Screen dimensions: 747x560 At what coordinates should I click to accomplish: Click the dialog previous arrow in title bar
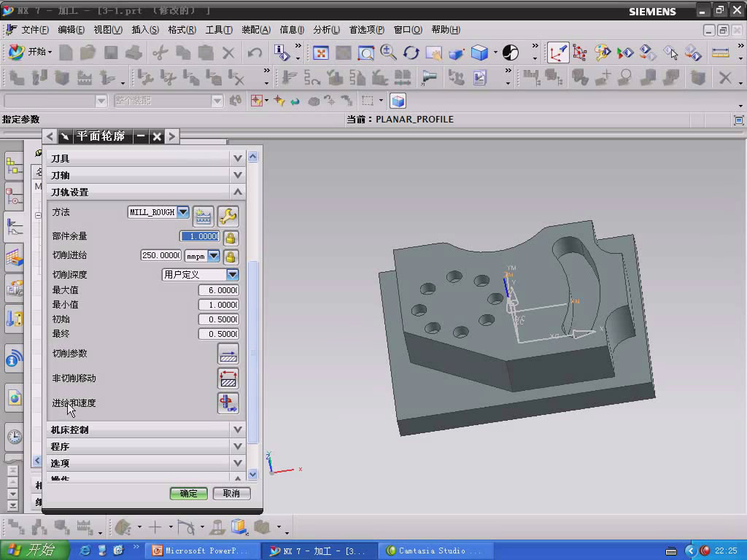50,136
